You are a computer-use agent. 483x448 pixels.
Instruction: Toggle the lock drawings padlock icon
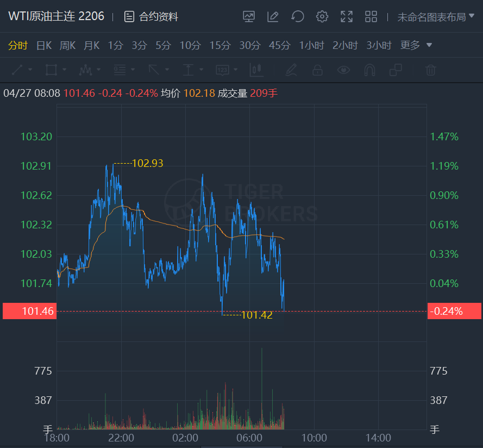[x=317, y=70]
